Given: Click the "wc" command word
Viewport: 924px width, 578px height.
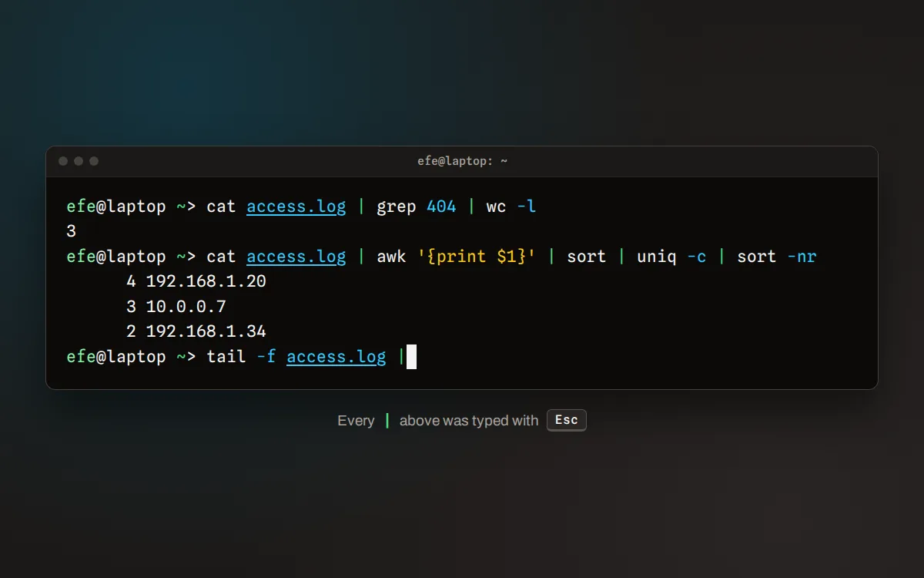Looking at the screenshot, I should 497,207.
